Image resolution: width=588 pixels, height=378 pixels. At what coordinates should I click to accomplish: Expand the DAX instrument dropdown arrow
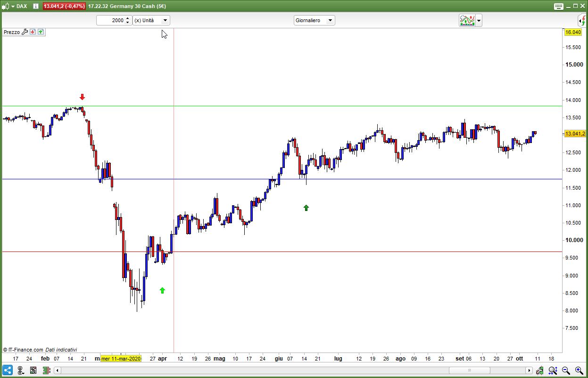pos(12,6)
